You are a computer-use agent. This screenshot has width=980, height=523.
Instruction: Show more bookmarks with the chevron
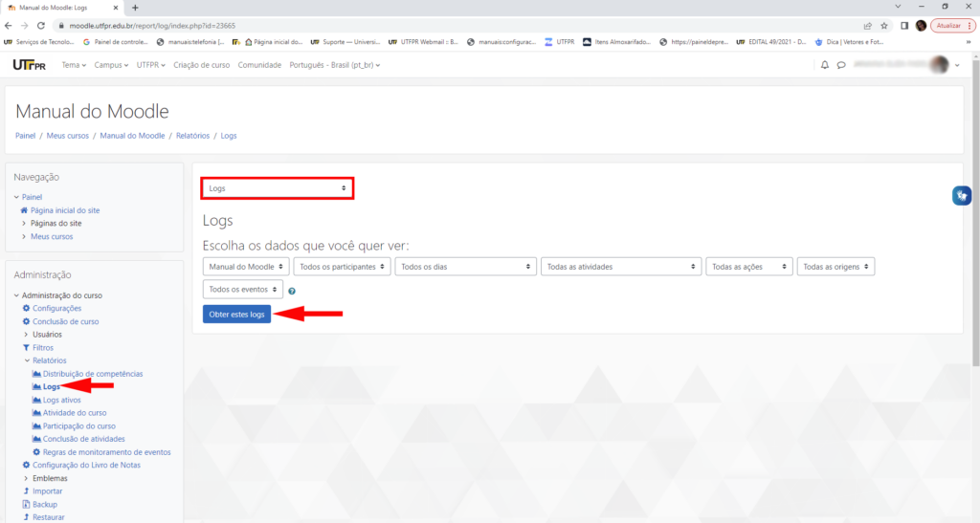(x=969, y=42)
